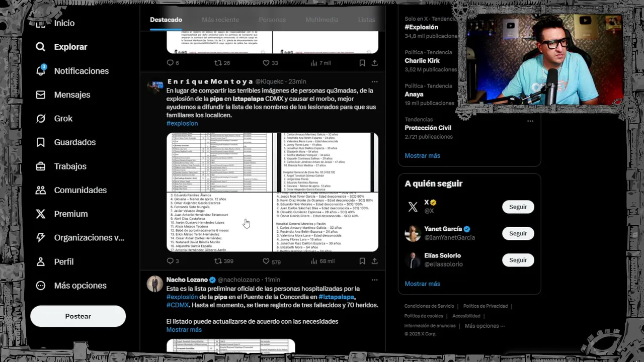Open more options for Protección Civil trend
Image resolution: width=644 pixels, height=362 pixels.
pos(530,121)
